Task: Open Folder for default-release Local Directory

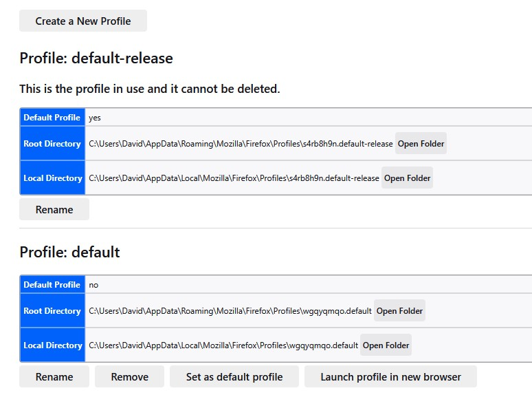Action: [x=407, y=178]
